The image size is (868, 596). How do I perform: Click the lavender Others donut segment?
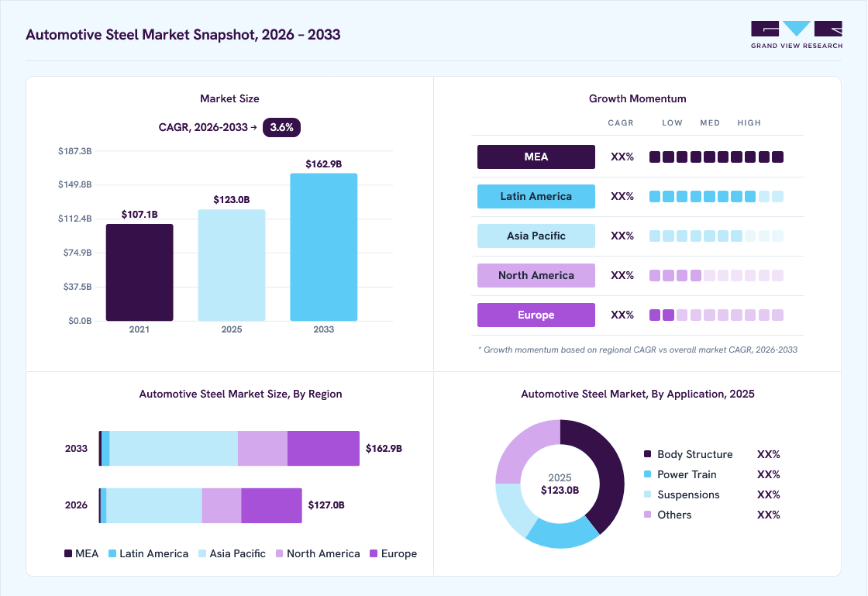(523, 447)
